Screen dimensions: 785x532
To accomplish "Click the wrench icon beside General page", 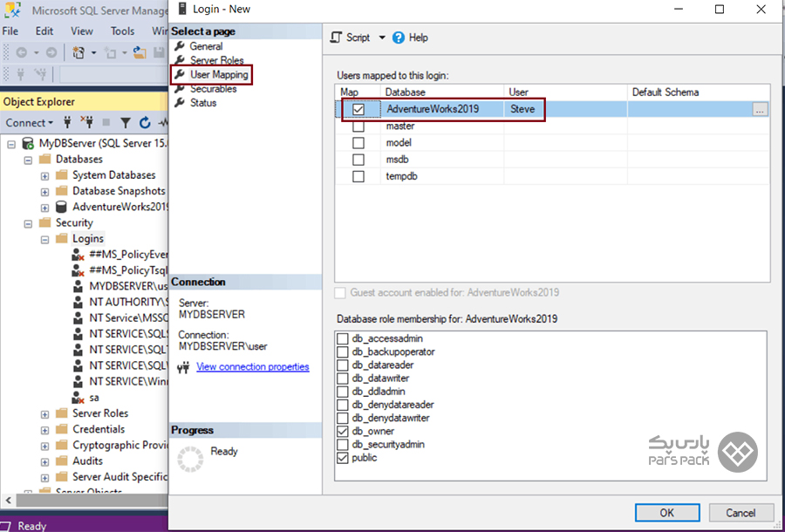I will [179, 46].
